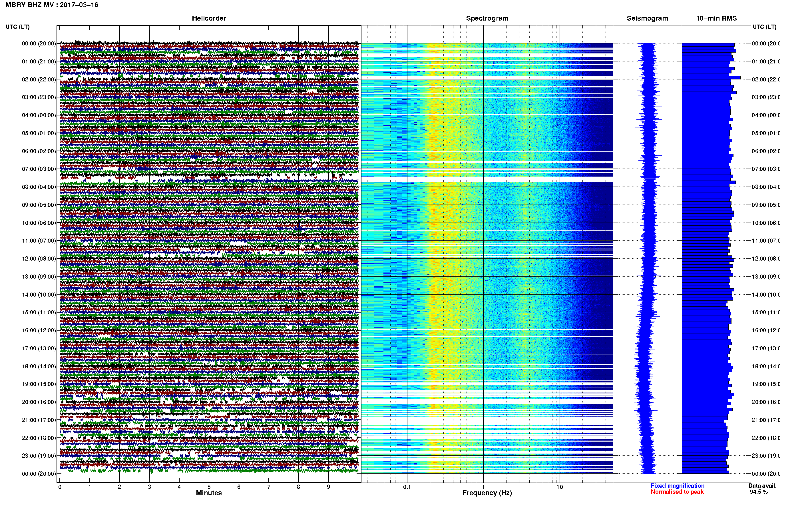Click Helicorder time label '20:00 (16:00)'
This screenshot has height=508, width=812.
click(x=39, y=402)
